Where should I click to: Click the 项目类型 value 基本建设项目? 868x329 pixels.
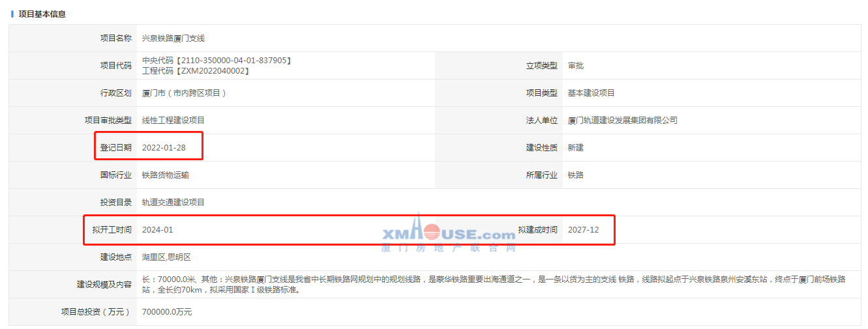[591, 93]
